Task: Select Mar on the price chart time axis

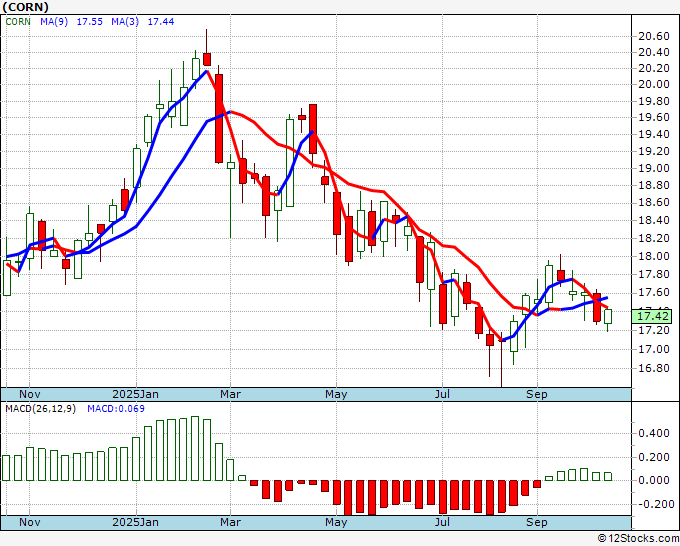Action: pos(230,394)
